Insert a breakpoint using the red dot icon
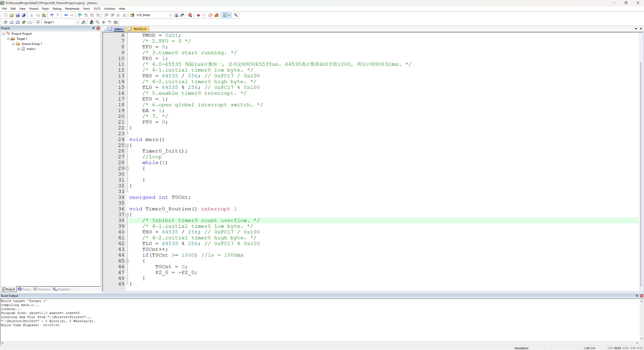Viewport: 644px width, 350px height. (x=198, y=15)
